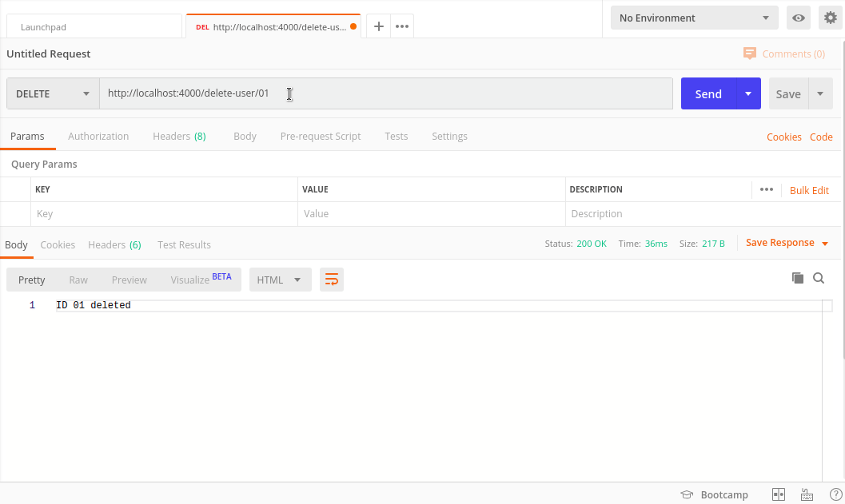Open Test Results tab
Image resolution: width=845 pixels, height=504 pixels.
184,244
